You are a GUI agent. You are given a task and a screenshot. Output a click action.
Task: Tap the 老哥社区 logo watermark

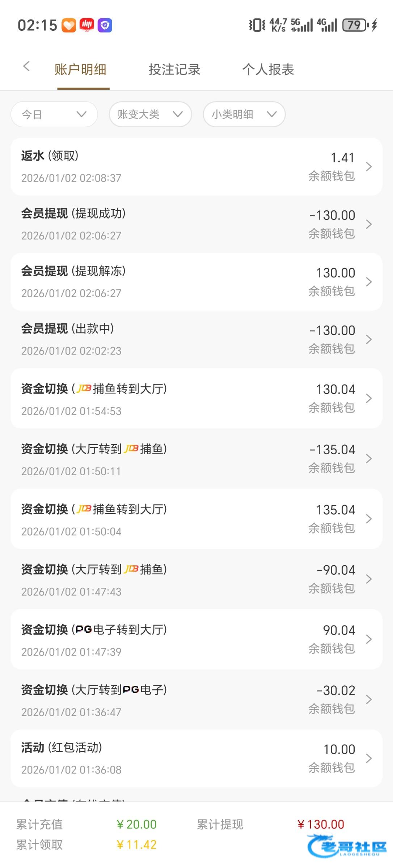click(x=346, y=846)
